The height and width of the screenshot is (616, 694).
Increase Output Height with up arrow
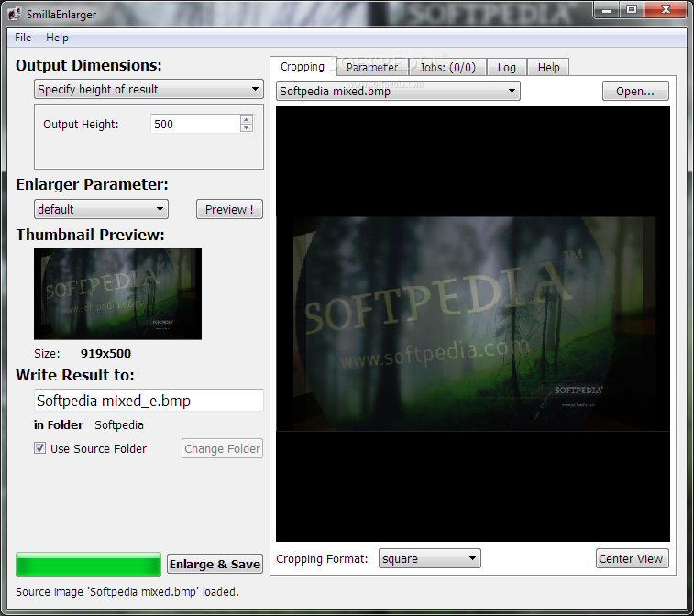(x=247, y=119)
